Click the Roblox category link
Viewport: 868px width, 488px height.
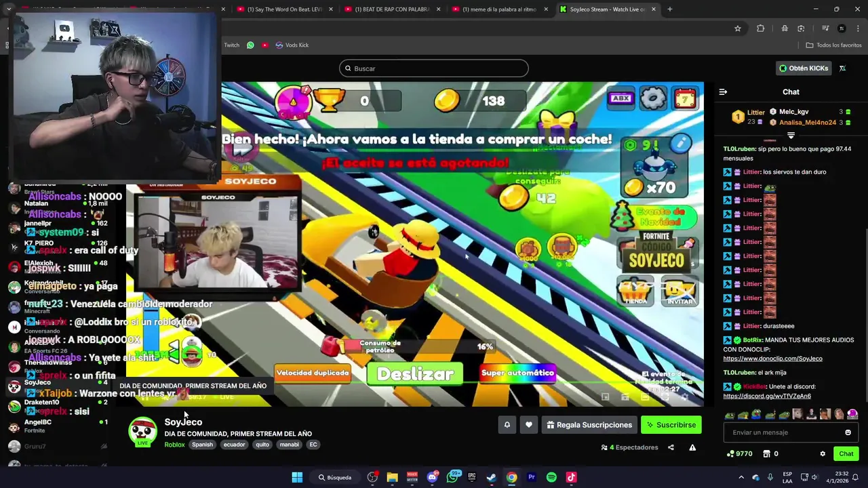tap(174, 445)
